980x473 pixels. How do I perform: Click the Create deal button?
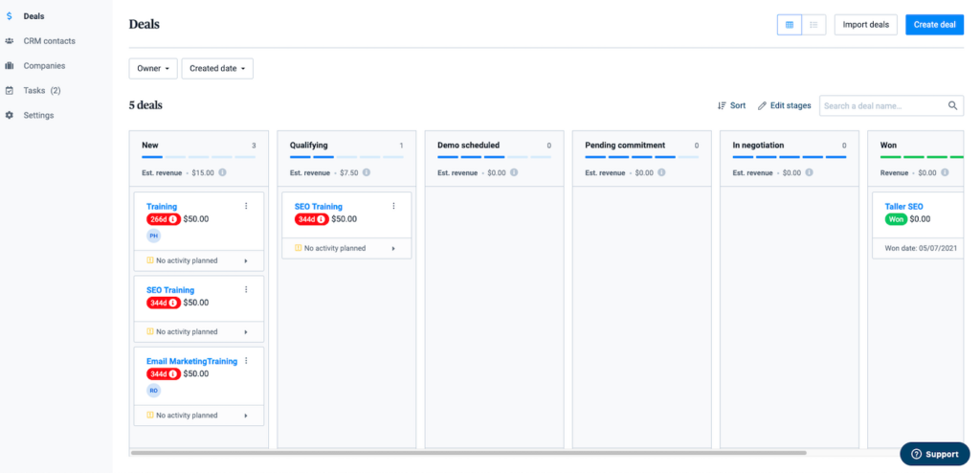934,25
